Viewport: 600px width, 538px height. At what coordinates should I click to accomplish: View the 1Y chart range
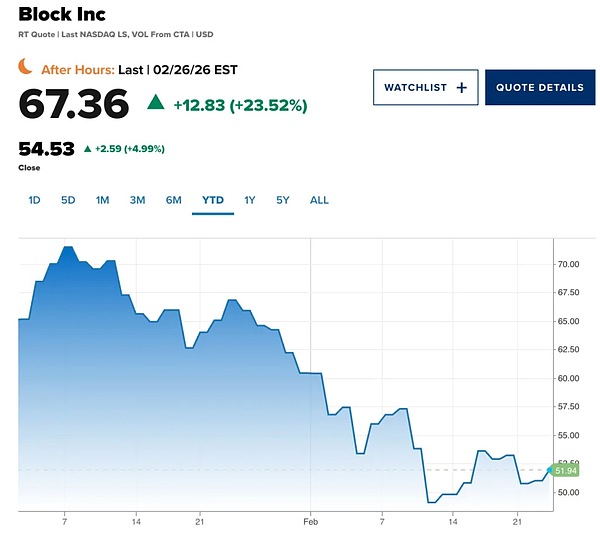tap(250, 200)
